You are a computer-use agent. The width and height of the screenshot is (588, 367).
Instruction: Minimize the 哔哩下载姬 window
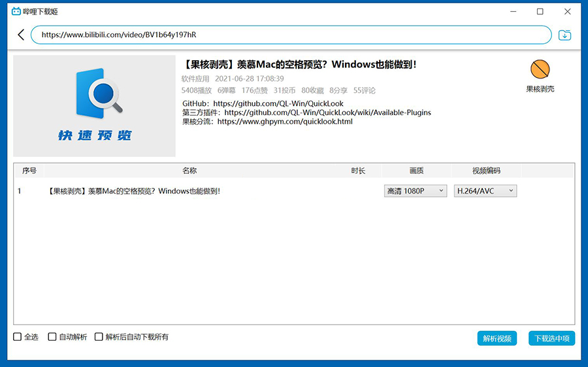pyautogui.click(x=510, y=12)
